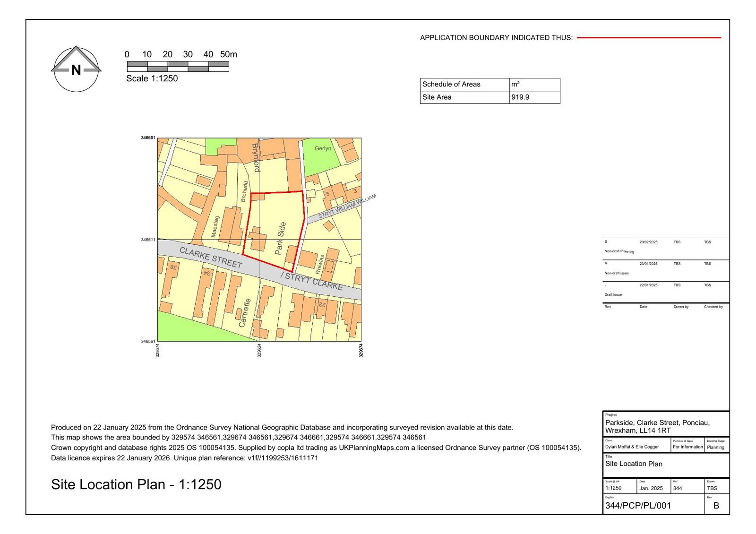
Task: Click the north arrow compass symbol
Action: coord(76,69)
